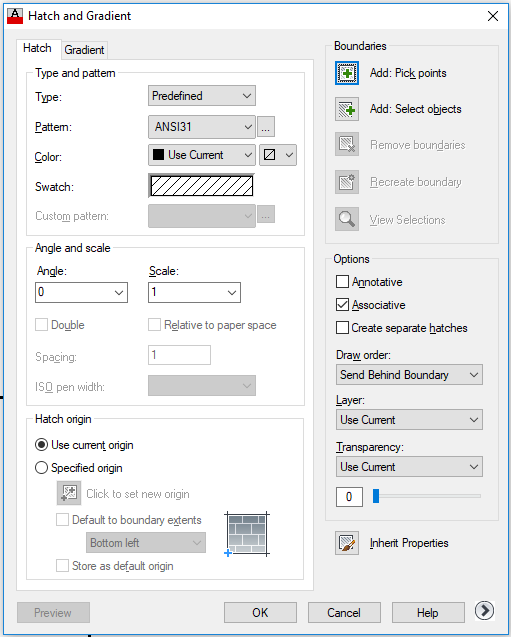The width and height of the screenshot is (511, 637).
Task: Click the Inherit Properties brush icon
Action: tap(346, 543)
